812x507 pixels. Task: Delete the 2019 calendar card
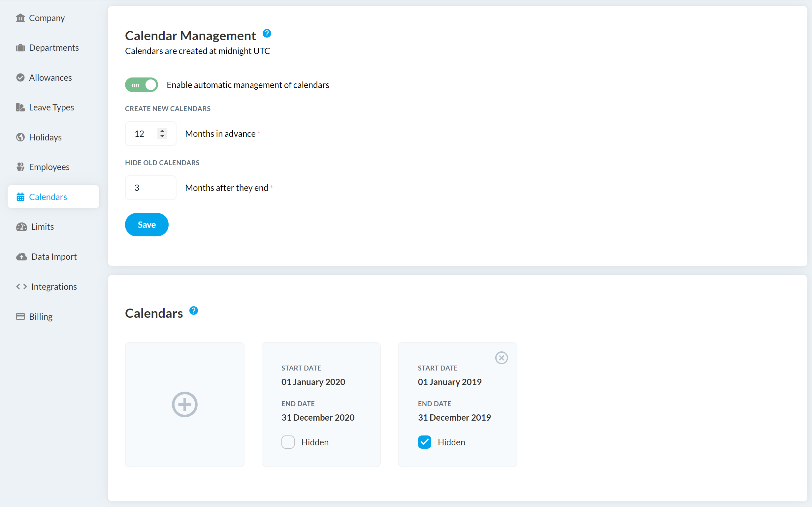pos(501,358)
